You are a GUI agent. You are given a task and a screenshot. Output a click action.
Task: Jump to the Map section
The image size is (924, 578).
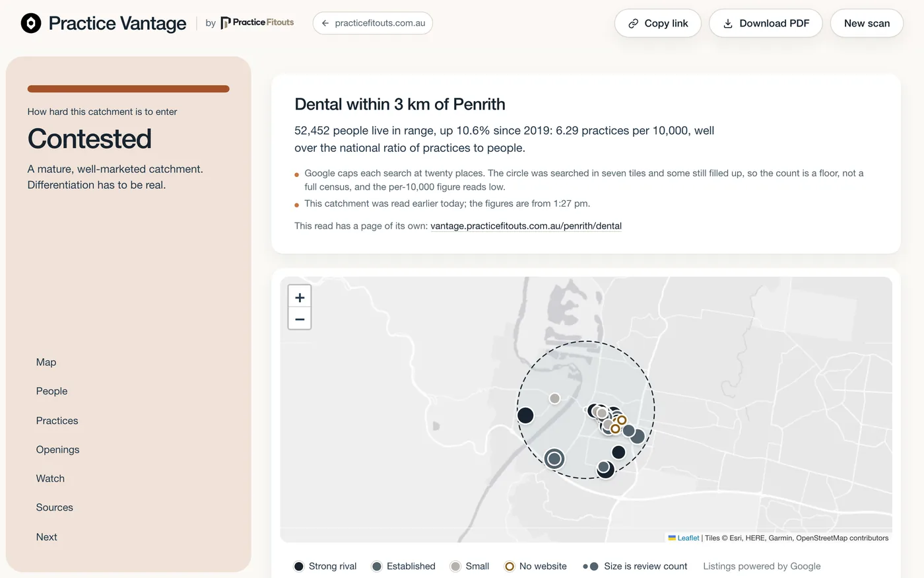pos(46,362)
